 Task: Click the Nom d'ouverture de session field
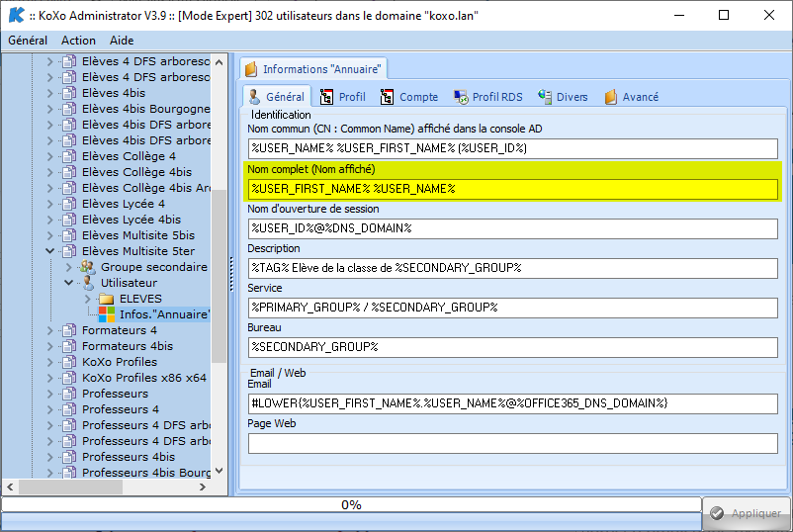click(513, 228)
